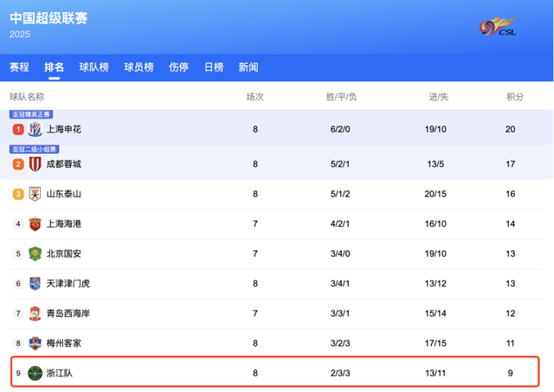Click the 5/2/1 record of 成都蓉城

tap(340, 164)
